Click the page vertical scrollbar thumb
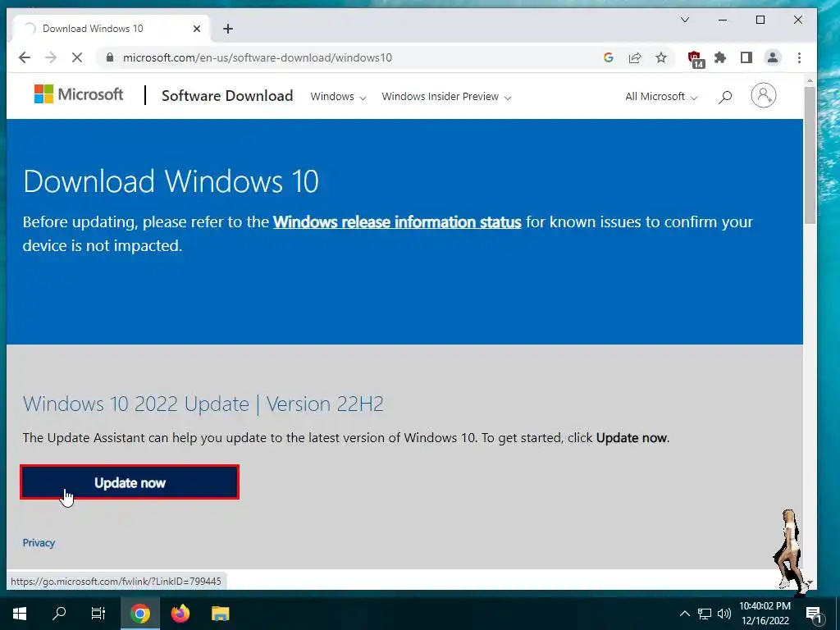Viewport: 840px width, 630px height. pos(810,155)
